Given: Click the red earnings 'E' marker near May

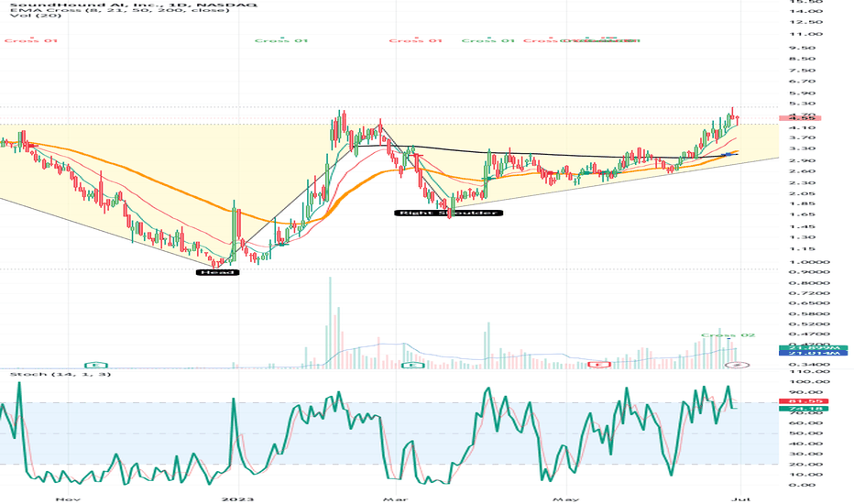Looking at the screenshot, I should click(599, 364).
